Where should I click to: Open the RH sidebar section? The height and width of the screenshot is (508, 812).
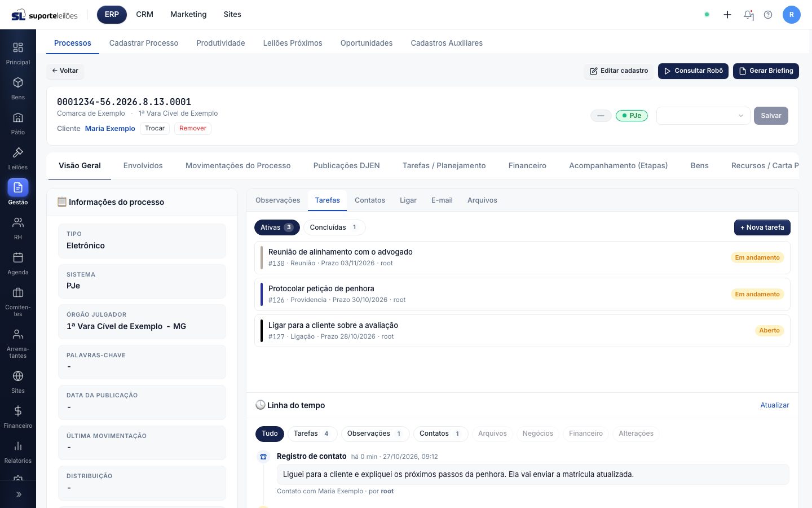pos(18,228)
